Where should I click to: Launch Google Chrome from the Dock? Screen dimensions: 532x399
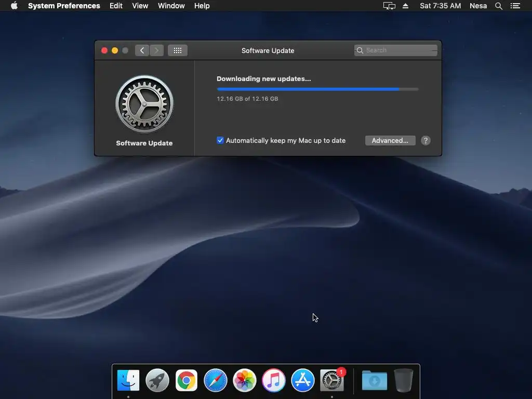(x=187, y=380)
